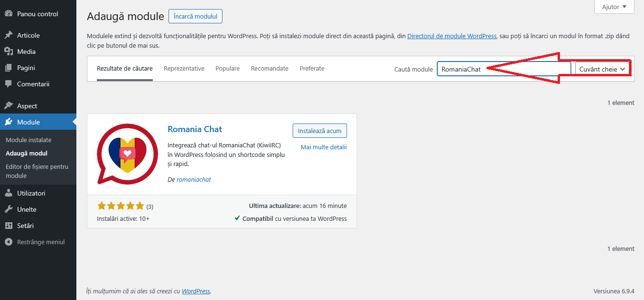This screenshot has height=300, width=644.
Task: Click the Romania Chat heart logo thumbnail
Action: pyautogui.click(x=127, y=154)
